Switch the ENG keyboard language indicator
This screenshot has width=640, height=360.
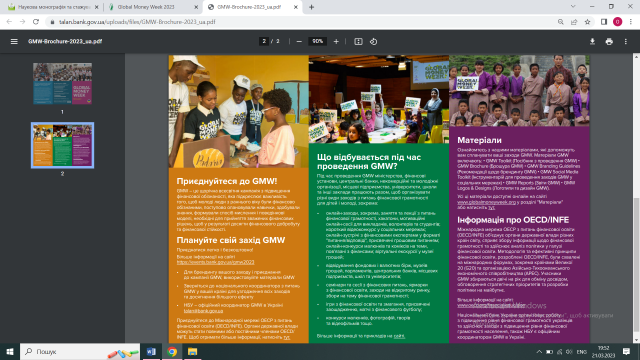pos(582,352)
